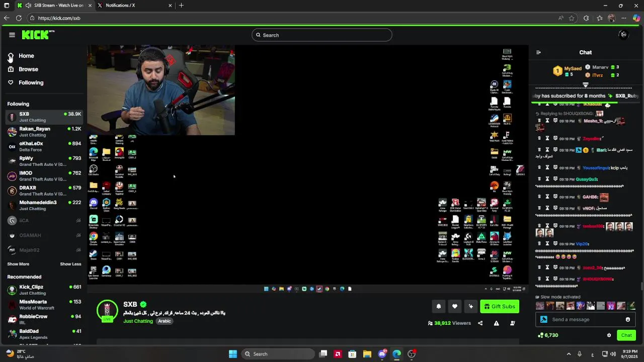The image size is (644, 362).
Task: Open oKhaLeDx Delta Force channel
Action: click(44, 146)
